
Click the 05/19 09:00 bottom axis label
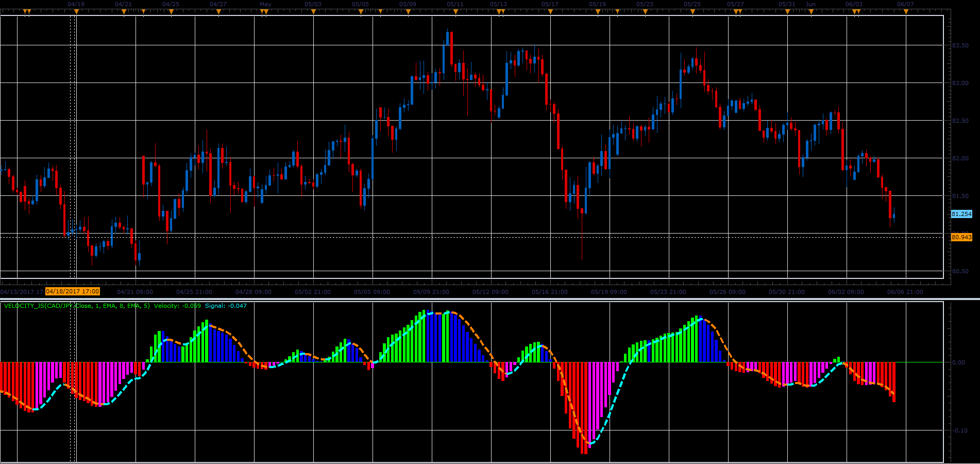click(609, 292)
